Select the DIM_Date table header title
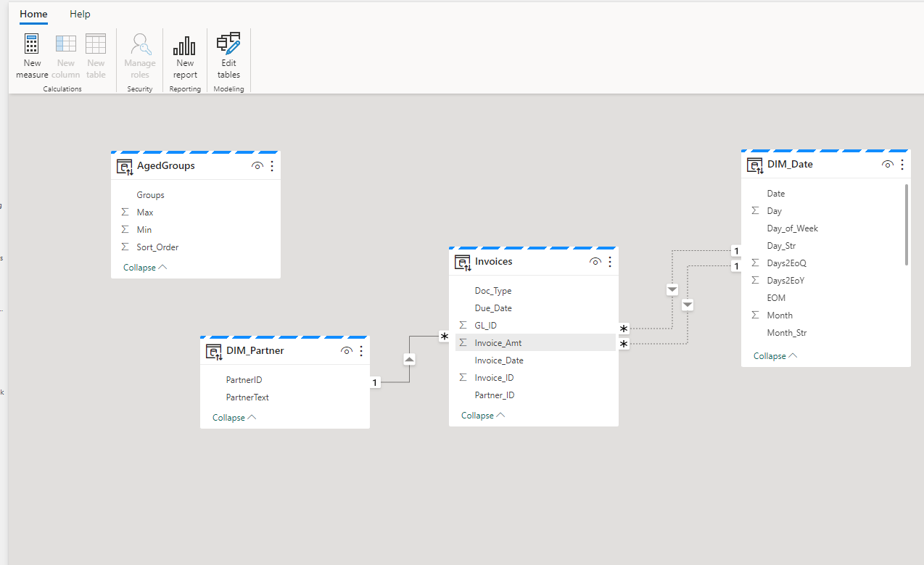Screen dimensions: 924x565 point(790,165)
